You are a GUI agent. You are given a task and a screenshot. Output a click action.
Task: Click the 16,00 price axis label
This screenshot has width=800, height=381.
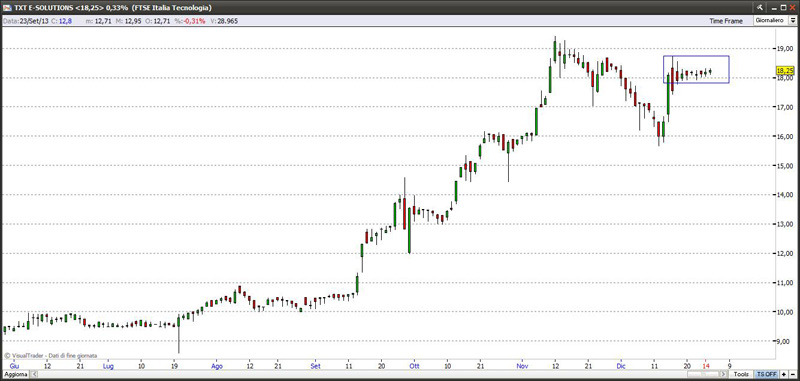(784, 136)
